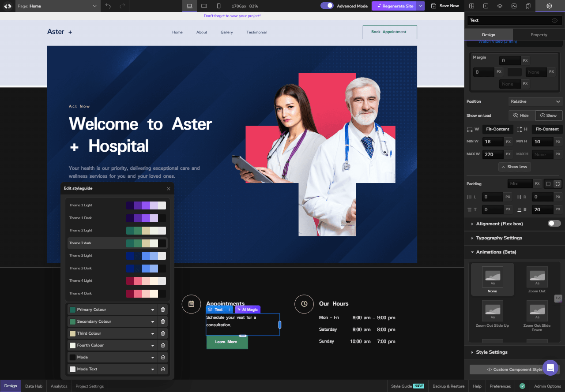Toggle the Text element visibility eye
565x392 pixels.
555,20
